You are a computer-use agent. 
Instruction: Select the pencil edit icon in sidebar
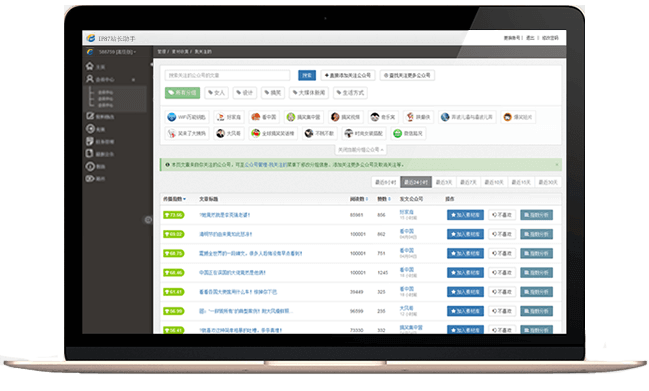[90, 116]
